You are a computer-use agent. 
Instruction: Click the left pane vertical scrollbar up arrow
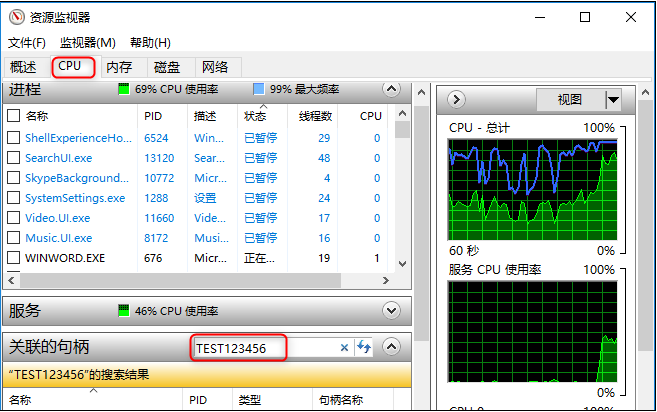click(421, 92)
